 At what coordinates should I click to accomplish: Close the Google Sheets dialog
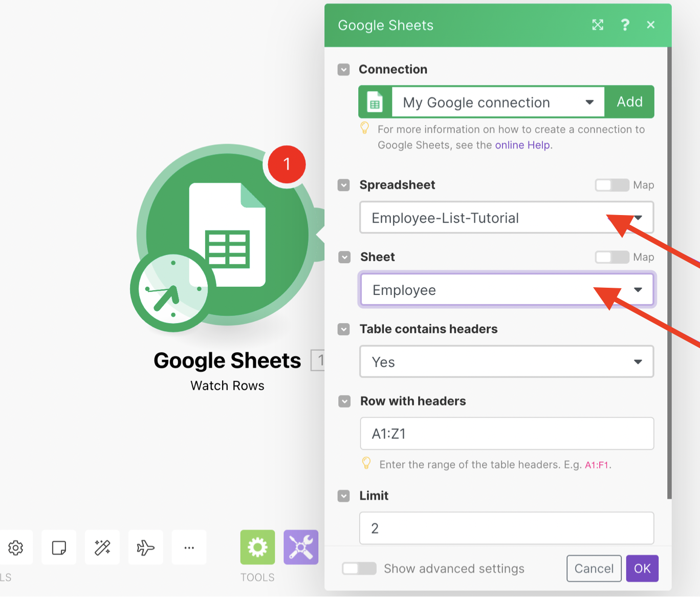[651, 25]
